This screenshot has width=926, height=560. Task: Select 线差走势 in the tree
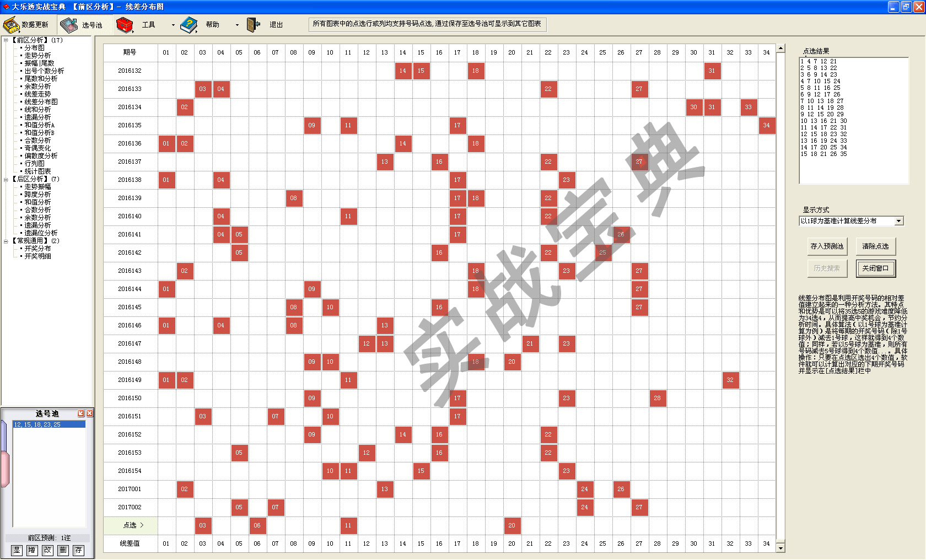[37, 94]
